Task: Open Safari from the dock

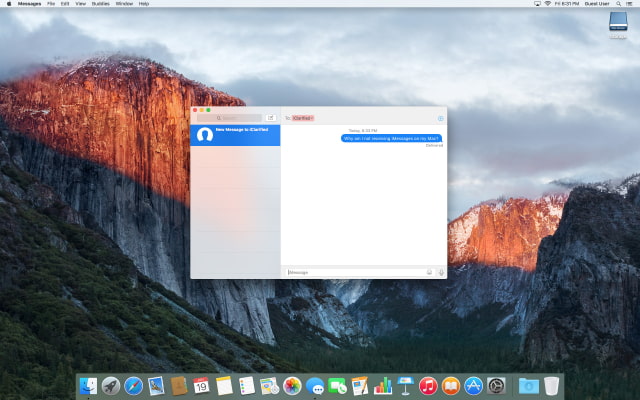Action: click(x=133, y=386)
